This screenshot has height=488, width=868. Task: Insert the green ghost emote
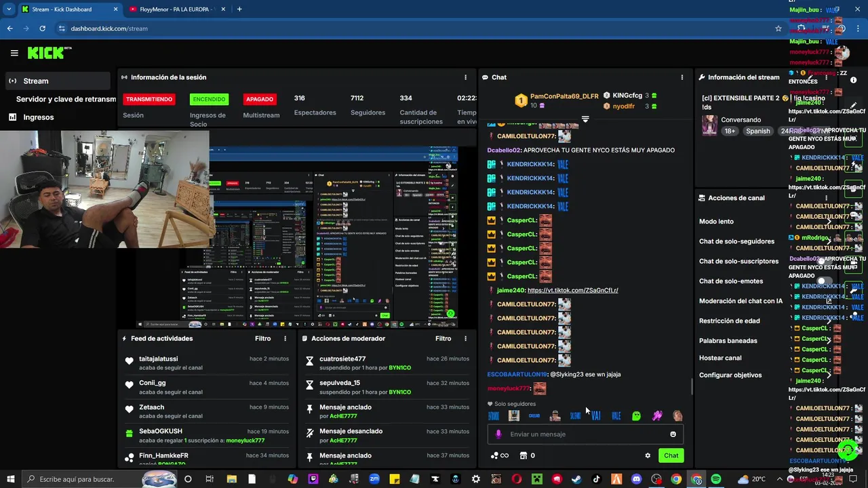(x=636, y=415)
